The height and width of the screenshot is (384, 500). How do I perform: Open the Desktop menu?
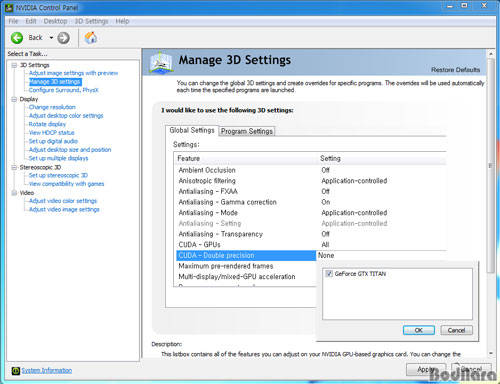tap(55, 21)
